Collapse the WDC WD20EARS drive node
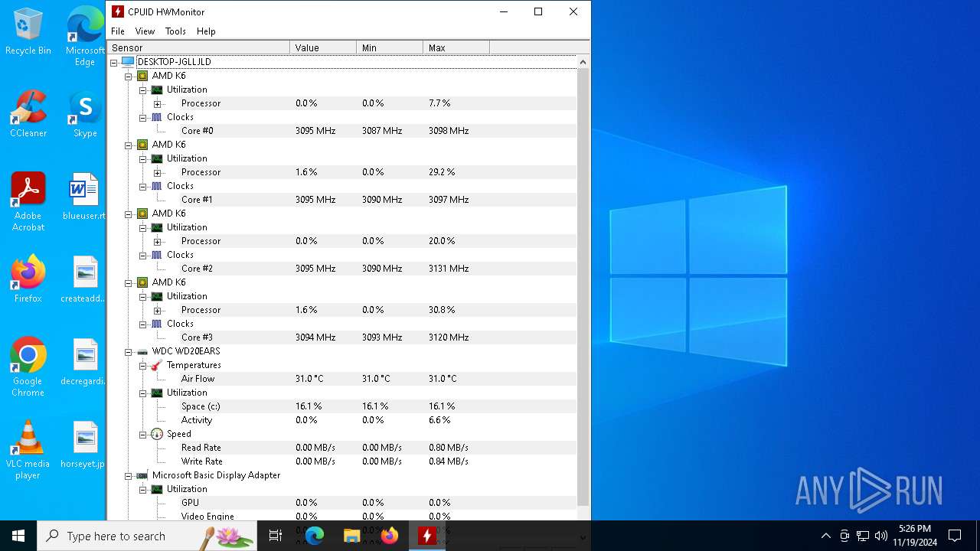Screen dimensions: 980x551 click(x=129, y=351)
